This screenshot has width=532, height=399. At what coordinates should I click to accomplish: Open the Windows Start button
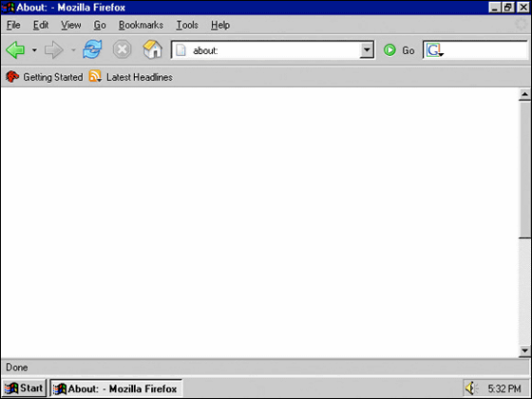click(x=24, y=389)
